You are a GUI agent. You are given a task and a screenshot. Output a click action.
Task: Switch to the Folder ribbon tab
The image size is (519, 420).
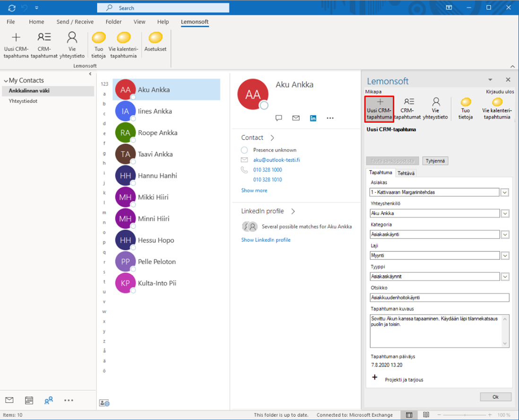tap(113, 22)
